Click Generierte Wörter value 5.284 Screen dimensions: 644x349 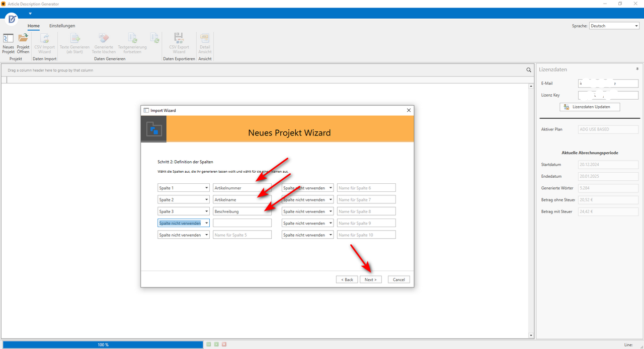tap(608, 188)
